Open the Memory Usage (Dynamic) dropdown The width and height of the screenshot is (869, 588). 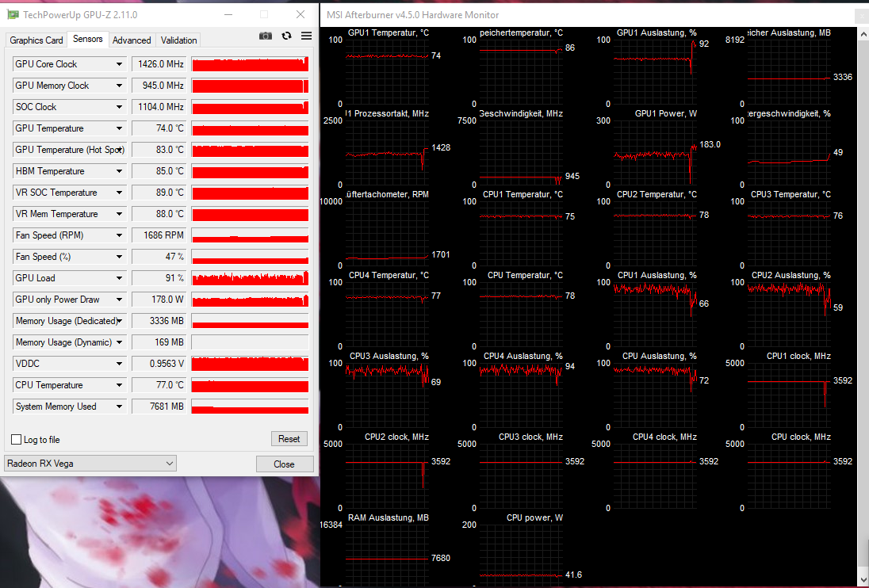(x=119, y=342)
